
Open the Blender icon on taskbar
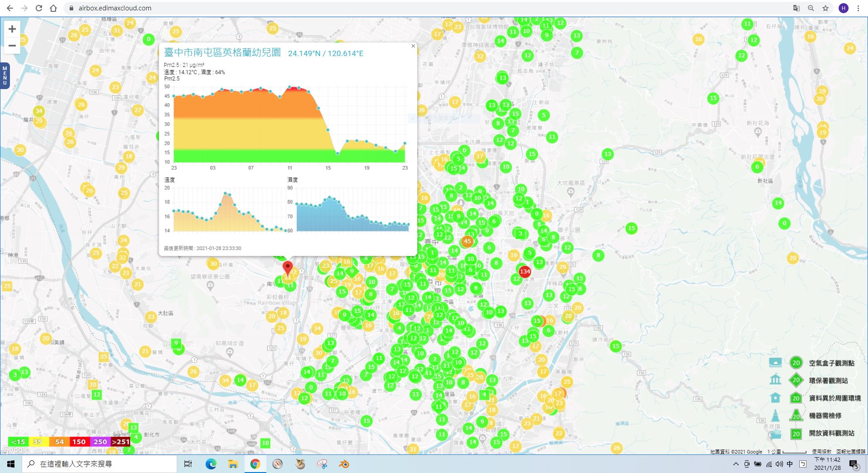(x=344, y=464)
